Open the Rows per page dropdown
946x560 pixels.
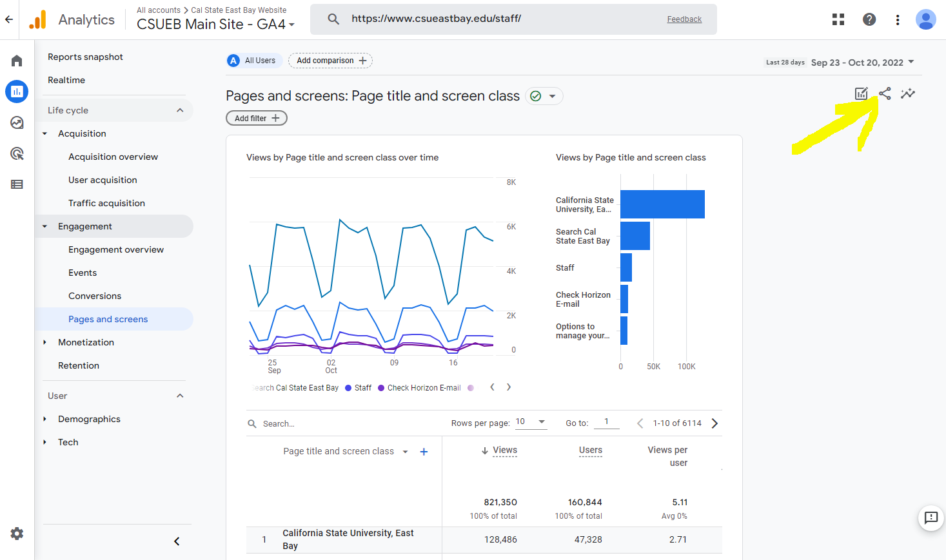(x=531, y=422)
